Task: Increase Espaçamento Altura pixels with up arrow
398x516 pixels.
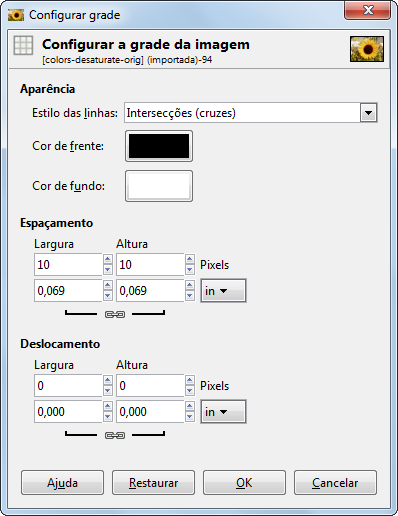Action: (x=190, y=259)
